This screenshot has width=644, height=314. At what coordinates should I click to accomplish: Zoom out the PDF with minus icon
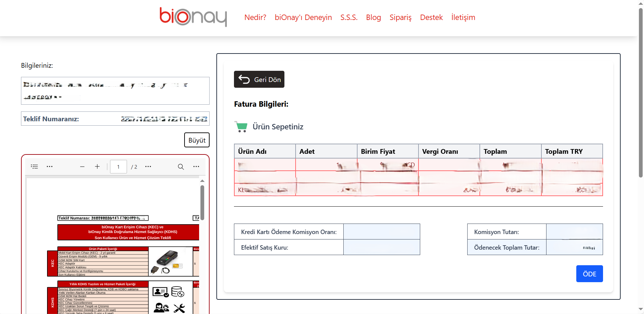(82, 167)
